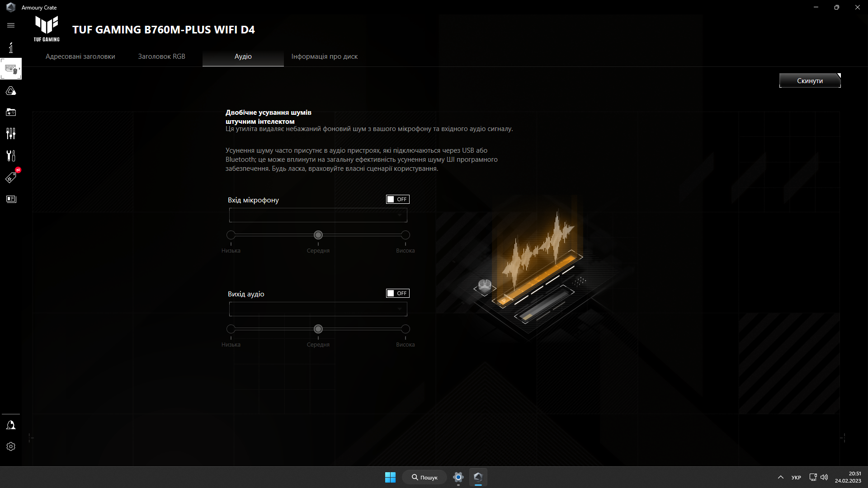Open the Game Library controller icon
Screen dimensions: 868x488
coord(11,112)
